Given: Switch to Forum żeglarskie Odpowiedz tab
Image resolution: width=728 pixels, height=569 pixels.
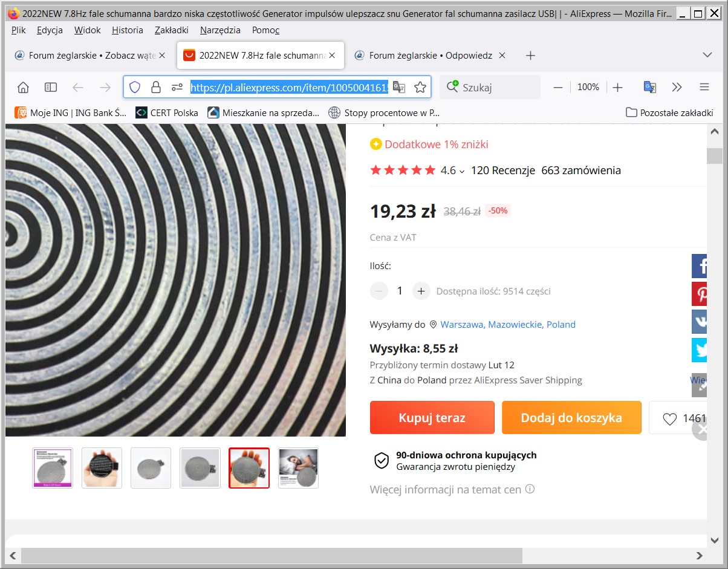Looking at the screenshot, I should click(431, 56).
